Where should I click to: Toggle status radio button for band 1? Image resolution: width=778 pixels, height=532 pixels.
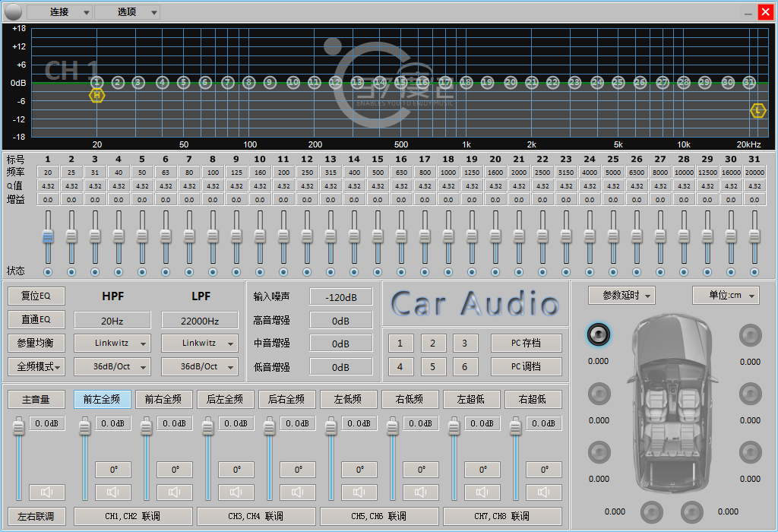pos(48,272)
